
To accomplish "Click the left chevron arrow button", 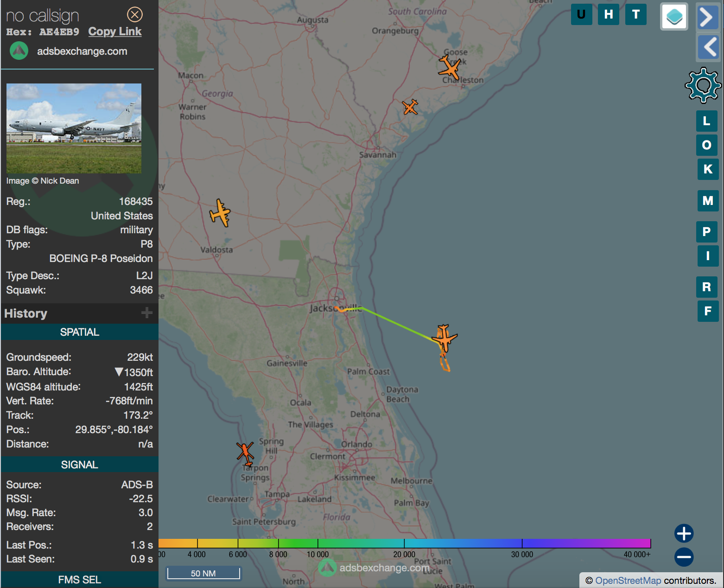I will tap(708, 47).
